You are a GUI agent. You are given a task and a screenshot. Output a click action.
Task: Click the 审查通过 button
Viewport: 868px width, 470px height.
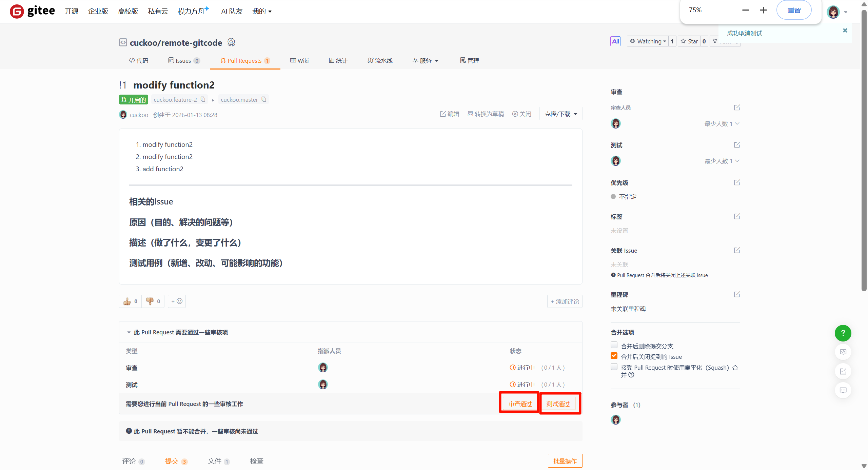click(520, 404)
